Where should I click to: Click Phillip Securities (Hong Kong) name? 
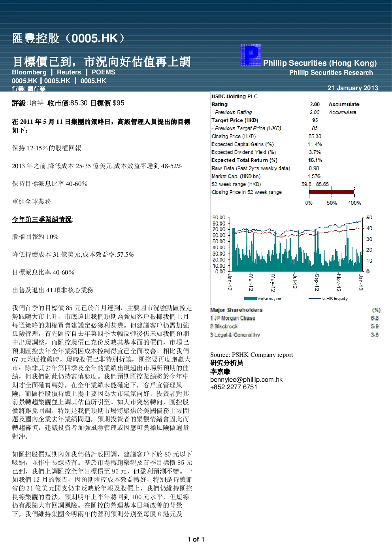(320, 63)
